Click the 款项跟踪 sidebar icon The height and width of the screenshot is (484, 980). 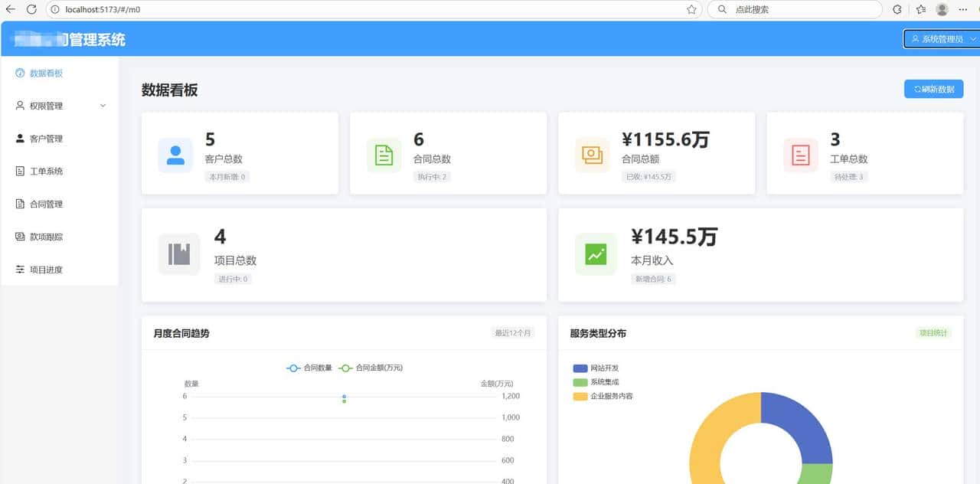(18, 237)
